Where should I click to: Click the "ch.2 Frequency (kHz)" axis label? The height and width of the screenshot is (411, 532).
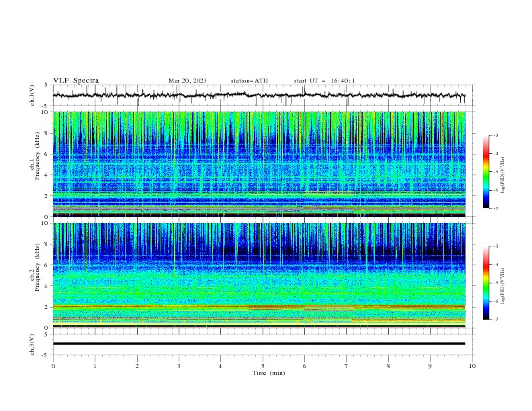tap(35, 267)
